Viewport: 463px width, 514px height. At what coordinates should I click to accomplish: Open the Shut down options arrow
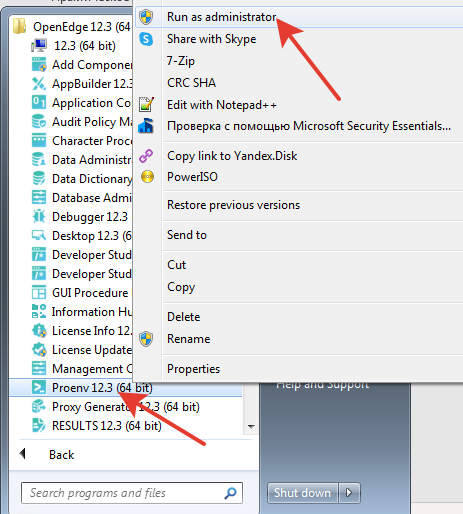pos(349,493)
